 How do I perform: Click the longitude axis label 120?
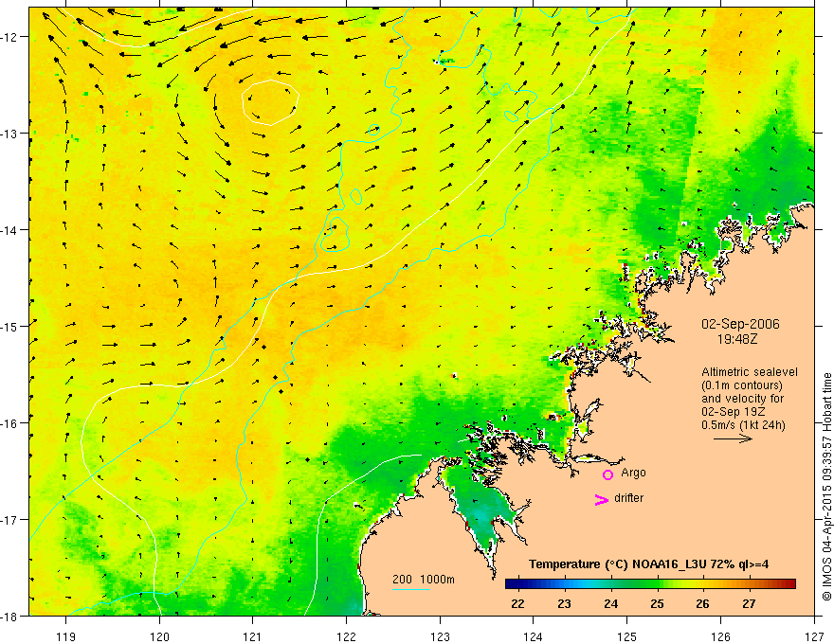coord(159,636)
